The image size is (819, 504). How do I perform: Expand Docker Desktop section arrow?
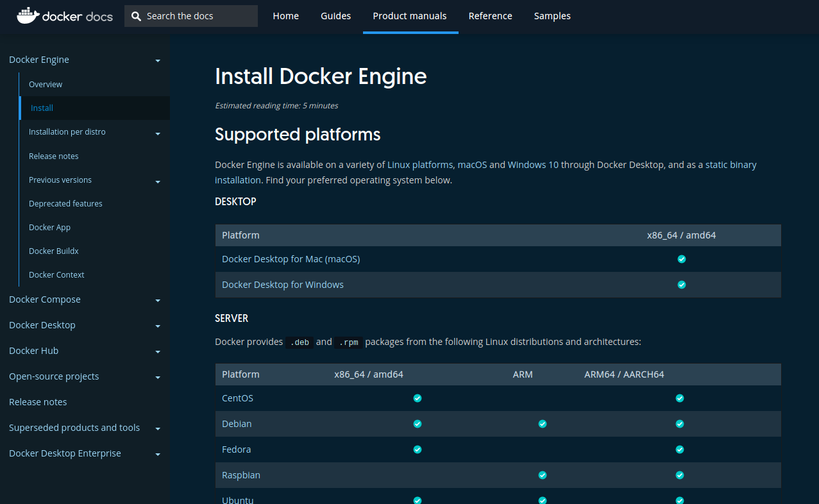coord(158,326)
